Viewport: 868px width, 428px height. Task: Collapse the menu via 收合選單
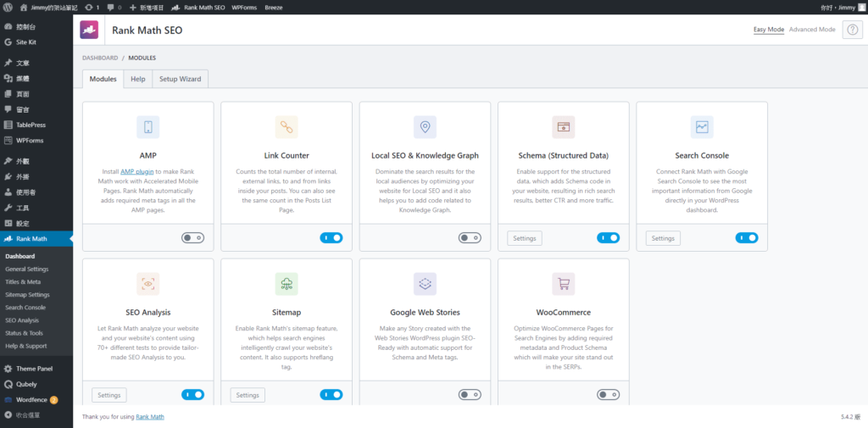pyautogui.click(x=36, y=414)
